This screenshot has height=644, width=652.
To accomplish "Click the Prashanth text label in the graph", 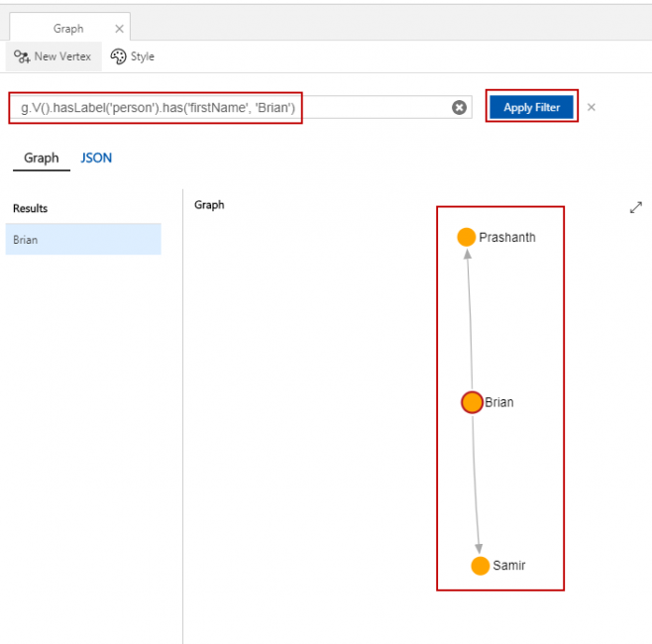I will pyautogui.click(x=506, y=238).
